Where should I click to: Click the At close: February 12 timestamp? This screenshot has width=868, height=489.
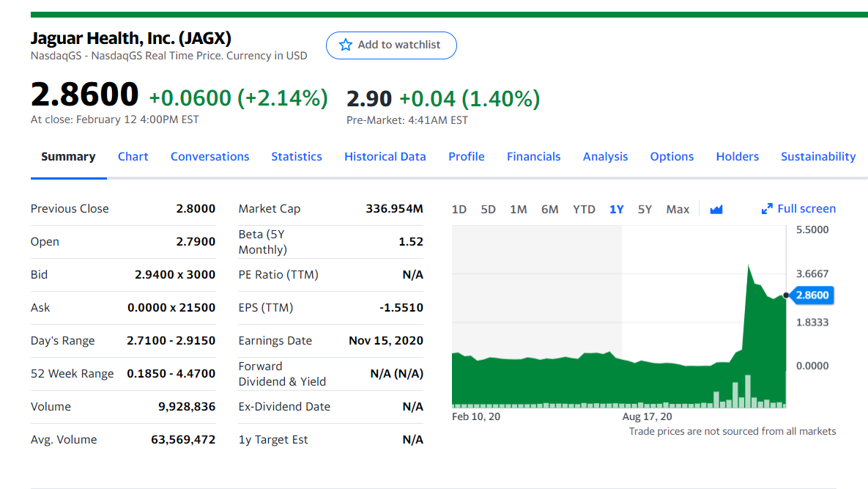(x=114, y=120)
